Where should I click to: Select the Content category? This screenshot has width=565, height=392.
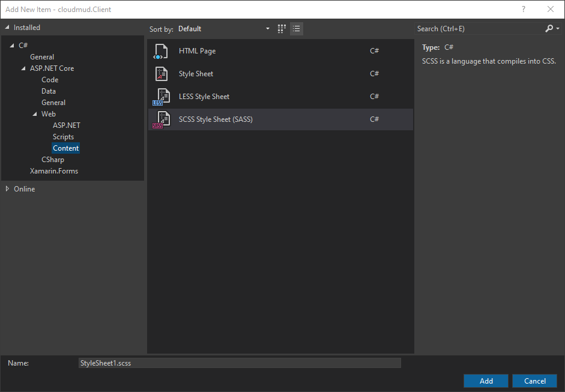[x=65, y=148]
